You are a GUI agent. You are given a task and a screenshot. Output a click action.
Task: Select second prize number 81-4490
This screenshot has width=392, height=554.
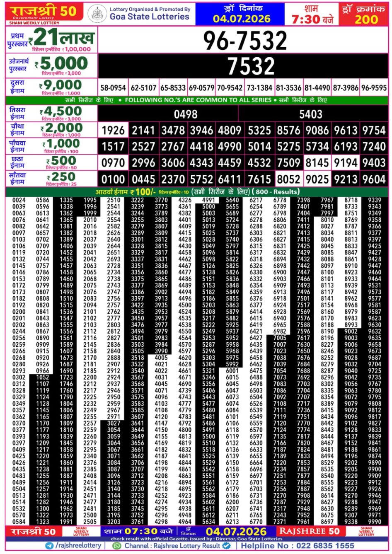click(317, 88)
